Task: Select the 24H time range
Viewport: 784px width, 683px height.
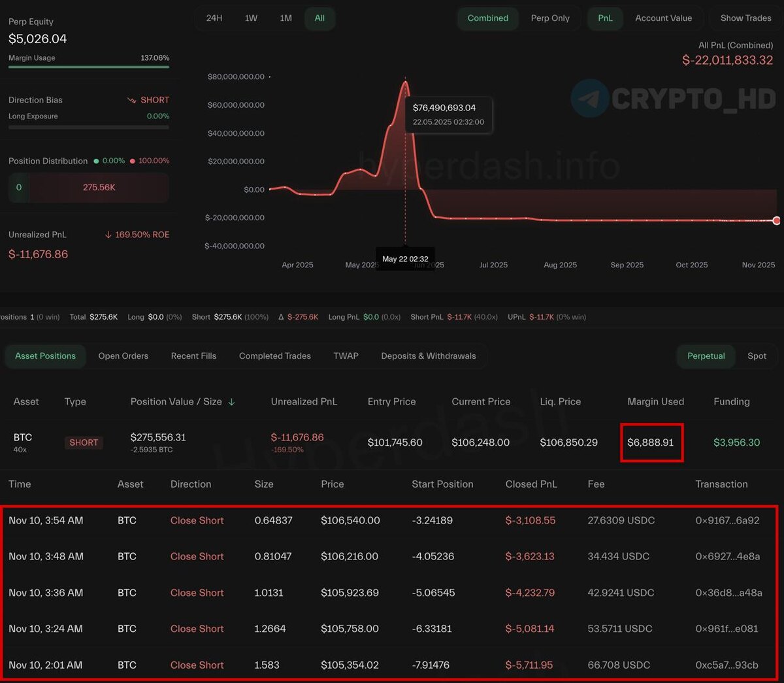Action: pos(214,18)
